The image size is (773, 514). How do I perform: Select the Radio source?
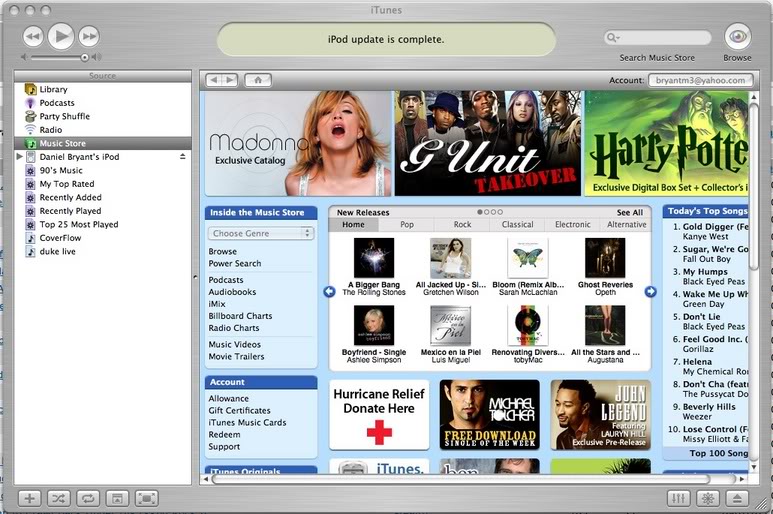point(103,130)
